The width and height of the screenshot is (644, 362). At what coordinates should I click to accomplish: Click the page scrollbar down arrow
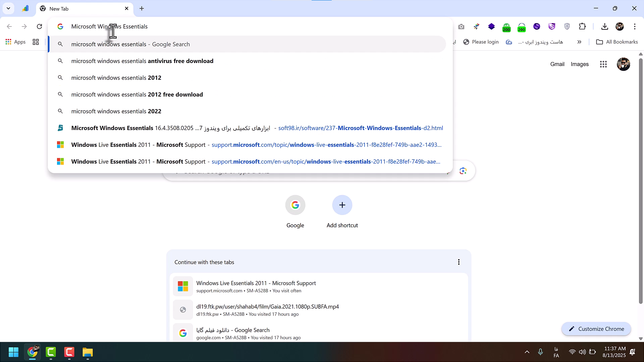point(641,339)
